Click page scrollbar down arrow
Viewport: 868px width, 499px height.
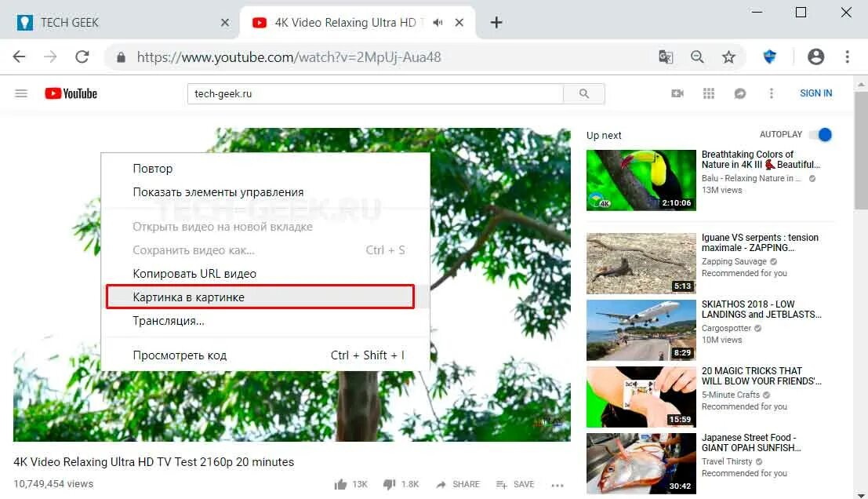861,494
